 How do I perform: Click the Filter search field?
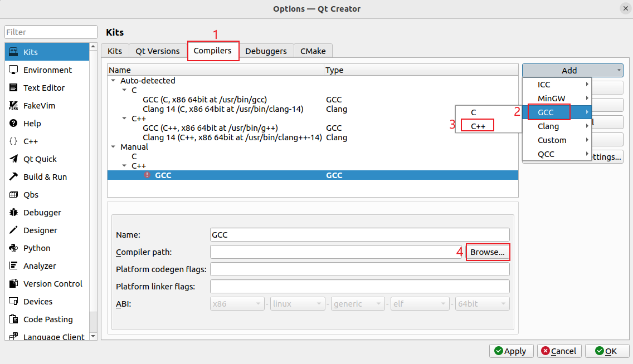point(51,32)
